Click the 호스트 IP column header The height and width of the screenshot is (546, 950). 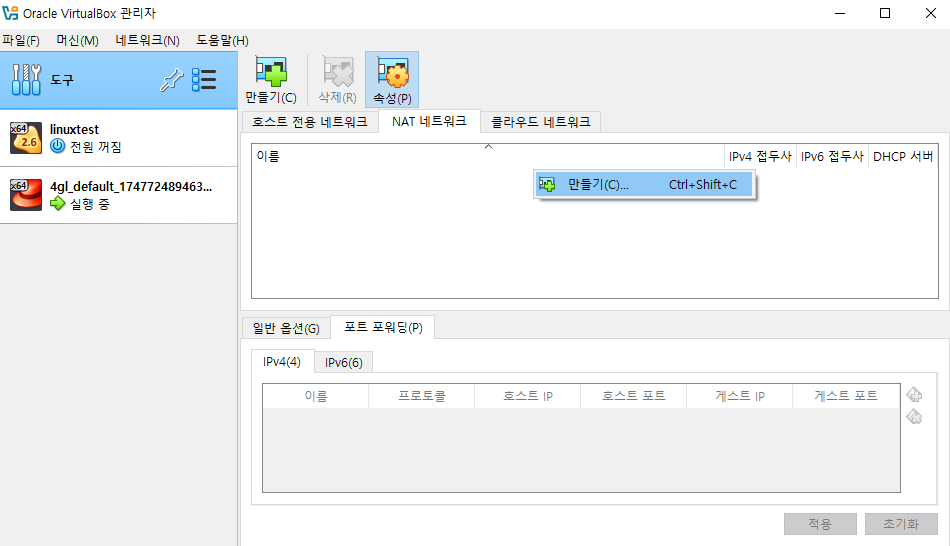(x=528, y=396)
